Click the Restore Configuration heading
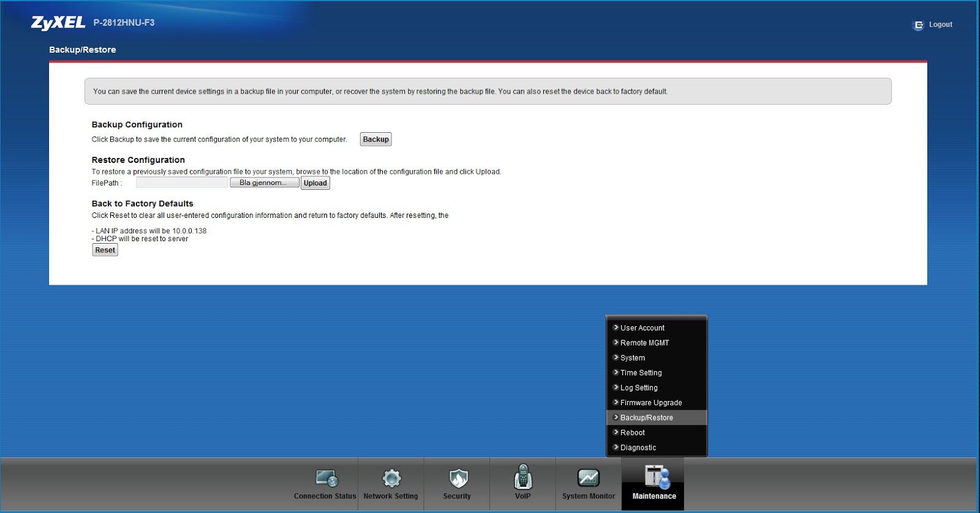 138,160
